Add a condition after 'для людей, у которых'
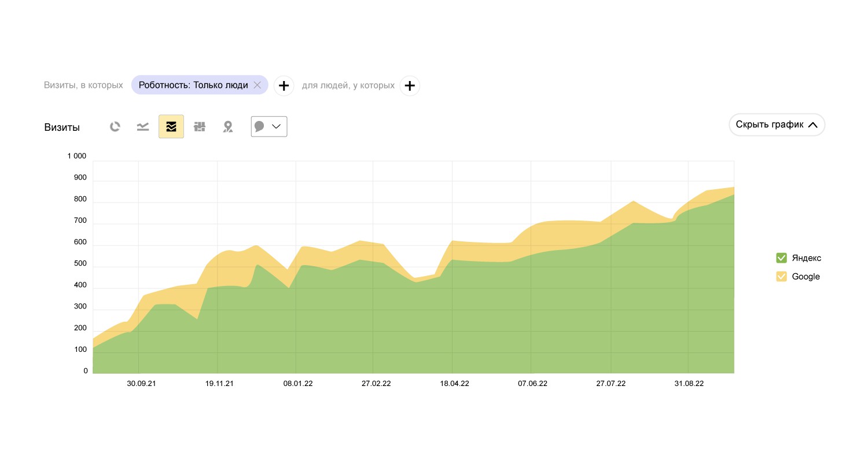868x463 pixels. click(x=410, y=86)
